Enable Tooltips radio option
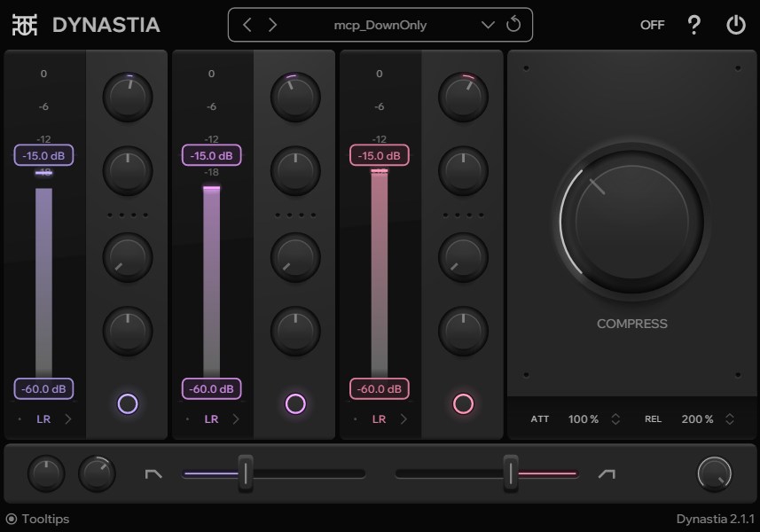The width and height of the screenshot is (760, 532). (12, 519)
